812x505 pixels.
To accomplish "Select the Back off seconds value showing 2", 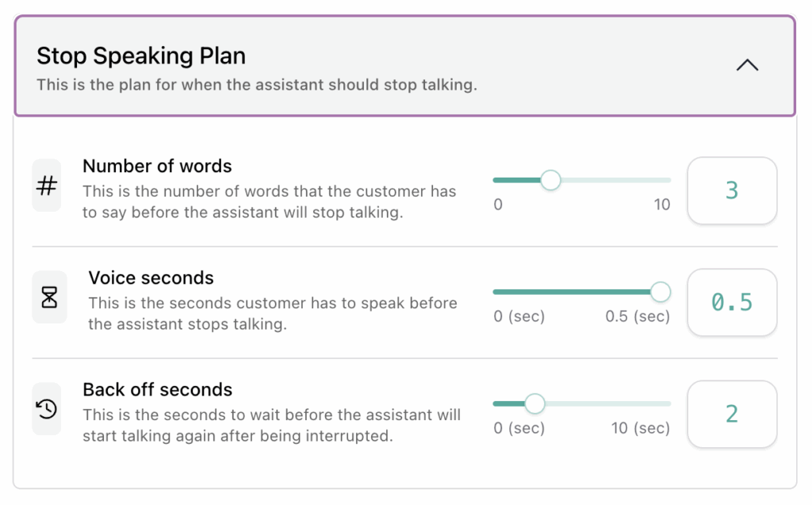I will (731, 415).
